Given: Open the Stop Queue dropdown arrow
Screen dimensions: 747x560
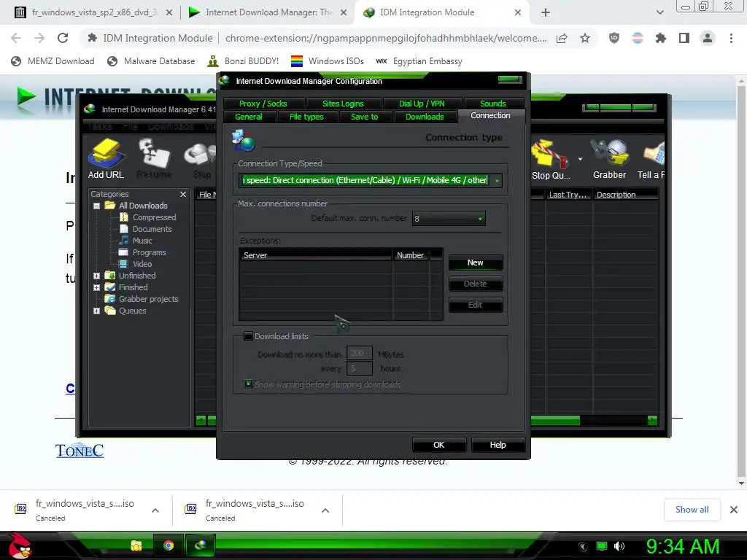Looking at the screenshot, I should point(580,159).
